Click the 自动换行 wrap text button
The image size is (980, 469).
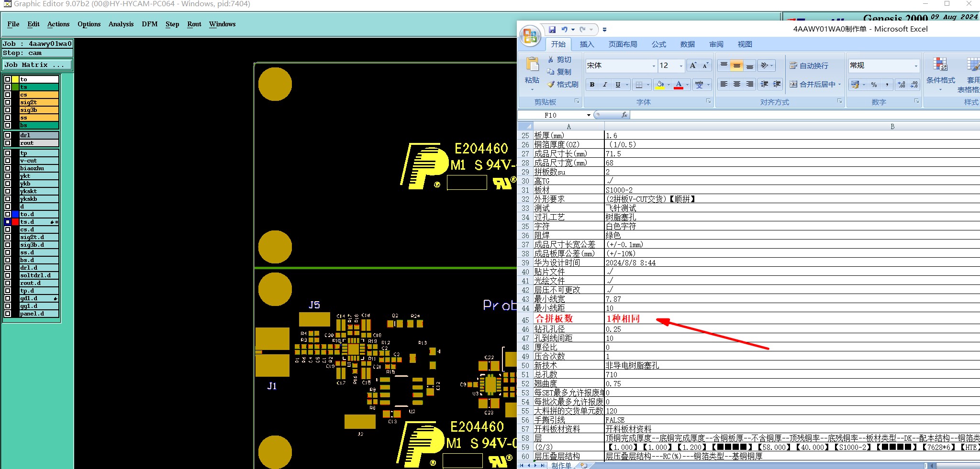809,65
